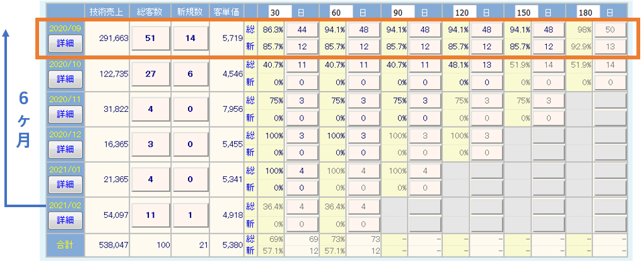Click the 詳細 button for 2020/09
The width and height of the screenshot is (644, 264).
(x=66, y=44)
